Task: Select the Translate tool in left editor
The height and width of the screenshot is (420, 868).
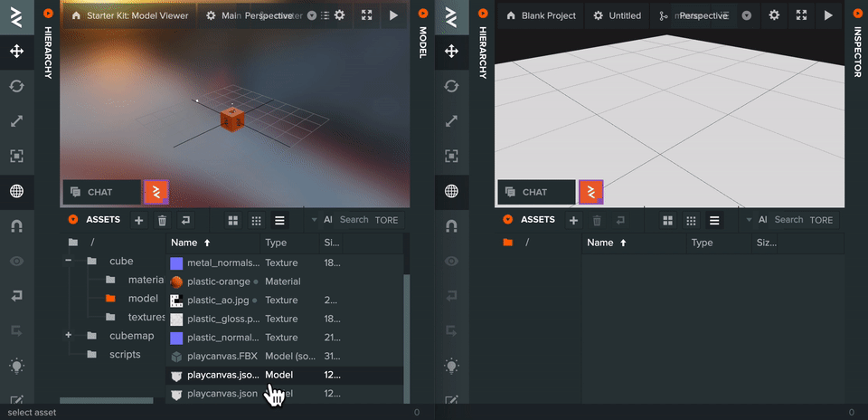Action: (16, 52)
